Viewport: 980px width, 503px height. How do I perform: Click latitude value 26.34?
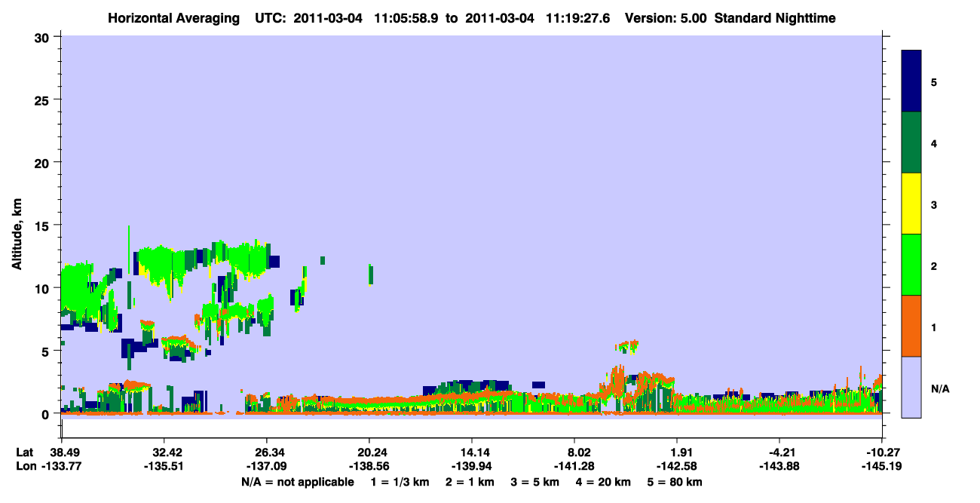click(x=267, y=452)
